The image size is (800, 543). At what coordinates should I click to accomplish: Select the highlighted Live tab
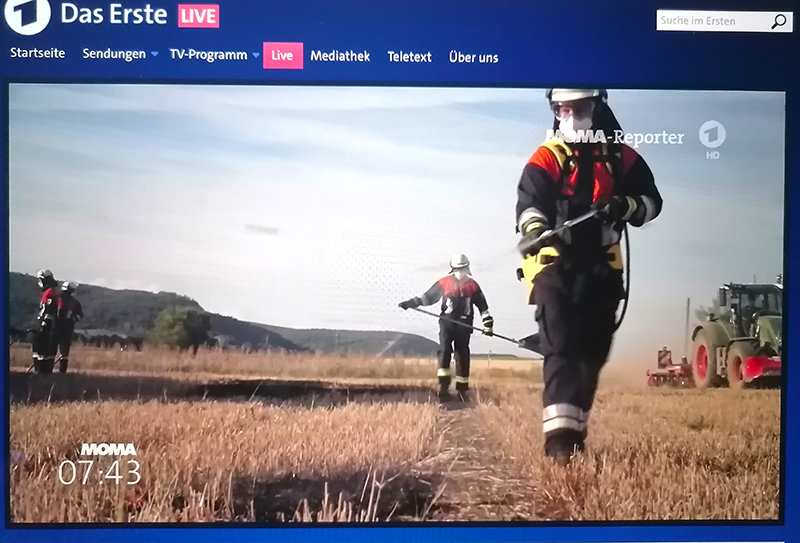point(283,56)
